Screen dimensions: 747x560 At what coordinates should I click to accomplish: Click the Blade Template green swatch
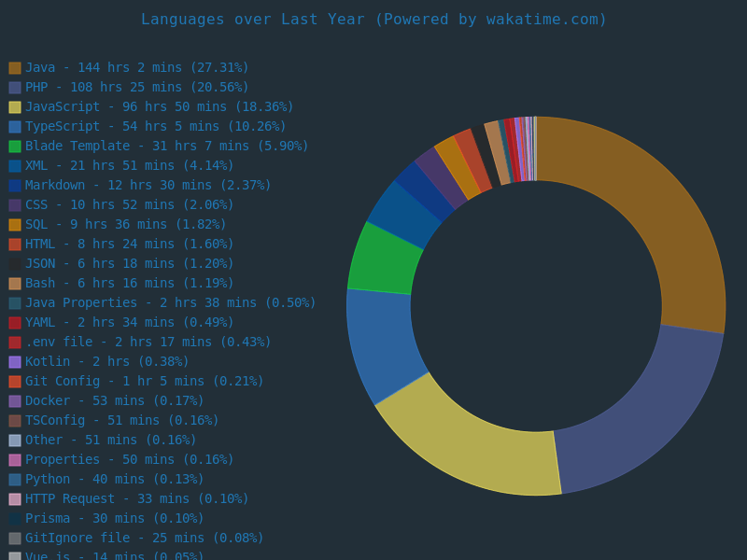(15, 147)
